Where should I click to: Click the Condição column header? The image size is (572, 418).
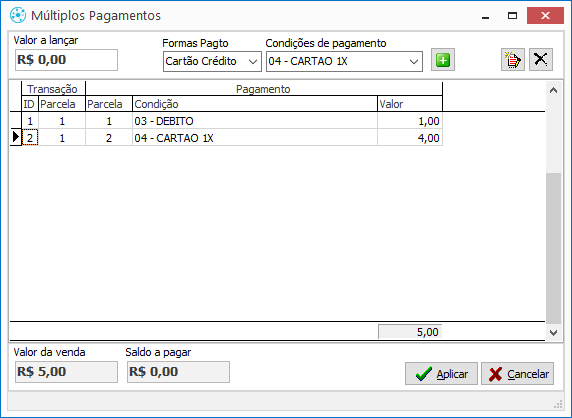pyautogui.click(x=255, y=104)
